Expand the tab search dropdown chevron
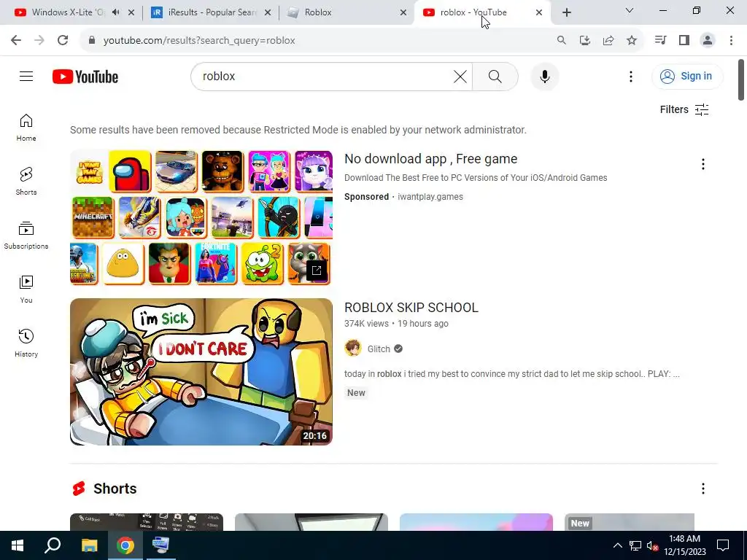747x560 pixels. (x=629, y=10)
